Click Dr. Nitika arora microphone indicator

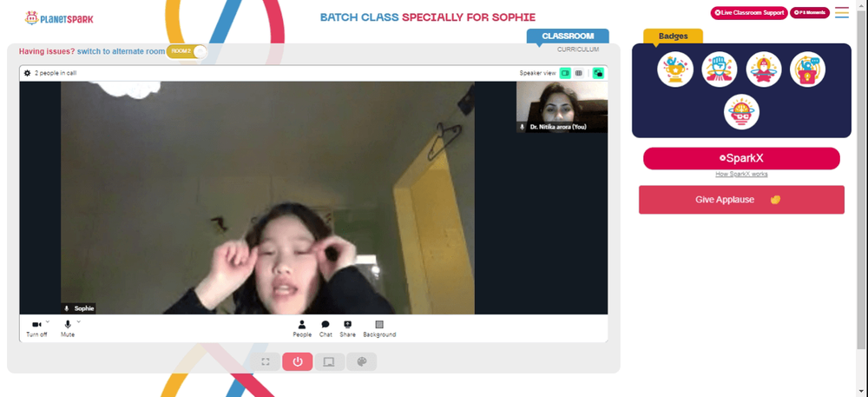pyautogui.click(x=522, y=127)
